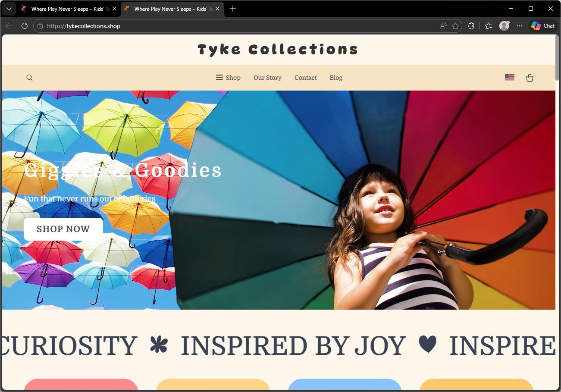This screenshot has height=392, width=561.
Task: Visit the Blog link
Action: [x=336, y=78]
